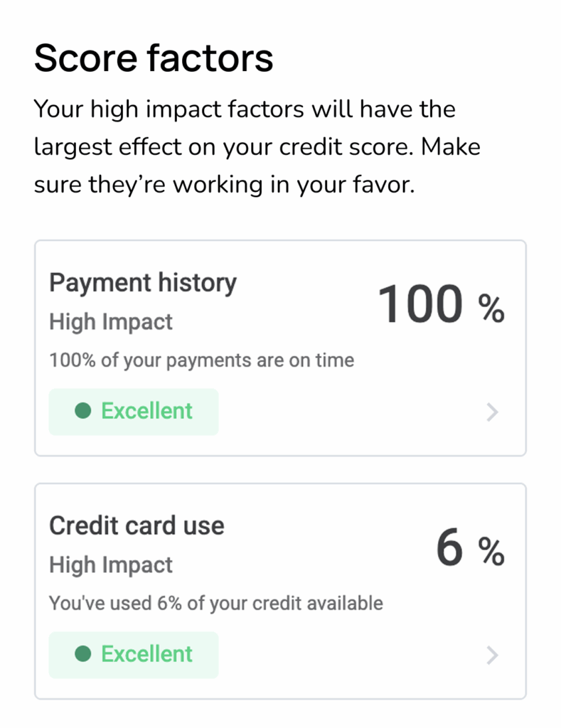Tap the Excellent badge under Credit card use
The height and width of the screenshot is (728, 561).
134,655
